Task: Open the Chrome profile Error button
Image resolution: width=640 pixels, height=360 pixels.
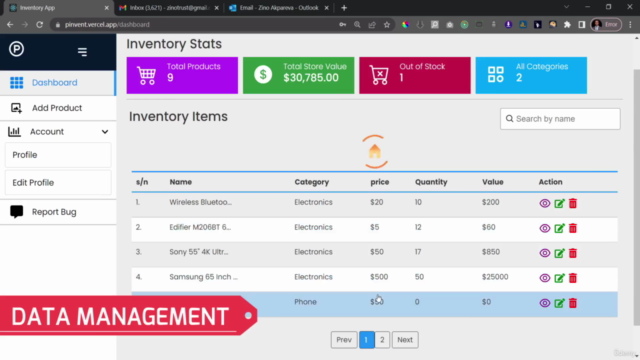Action: pyautogui.click(x=606, y=24)
